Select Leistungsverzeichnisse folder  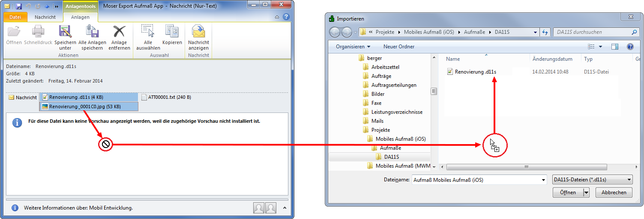pos(392,112)
